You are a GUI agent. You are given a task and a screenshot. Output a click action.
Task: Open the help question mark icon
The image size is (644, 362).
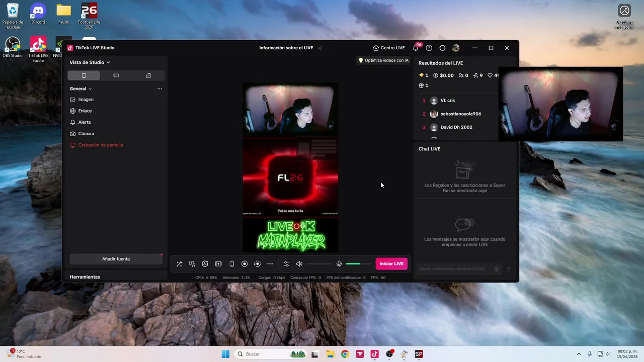pyautogui.click(x=429, y=48)
